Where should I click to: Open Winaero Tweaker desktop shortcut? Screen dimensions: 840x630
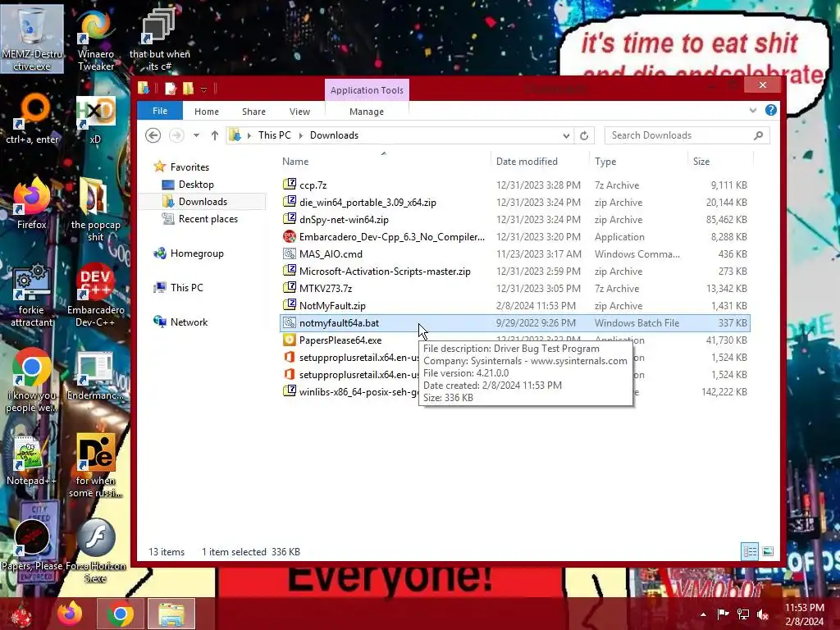pos(95,39)
